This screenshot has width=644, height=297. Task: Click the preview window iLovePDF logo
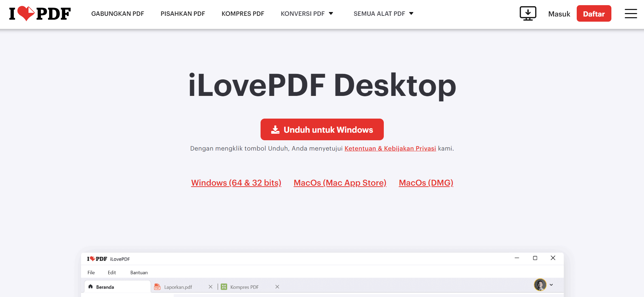click(x=97, y=259)
